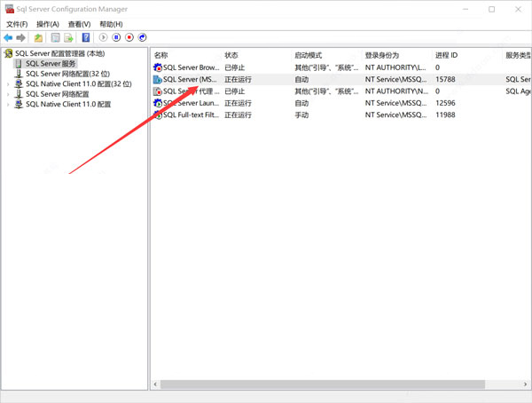
Task: Select SQL Server 服务 in the tree
Action: [x=51, y=64]
